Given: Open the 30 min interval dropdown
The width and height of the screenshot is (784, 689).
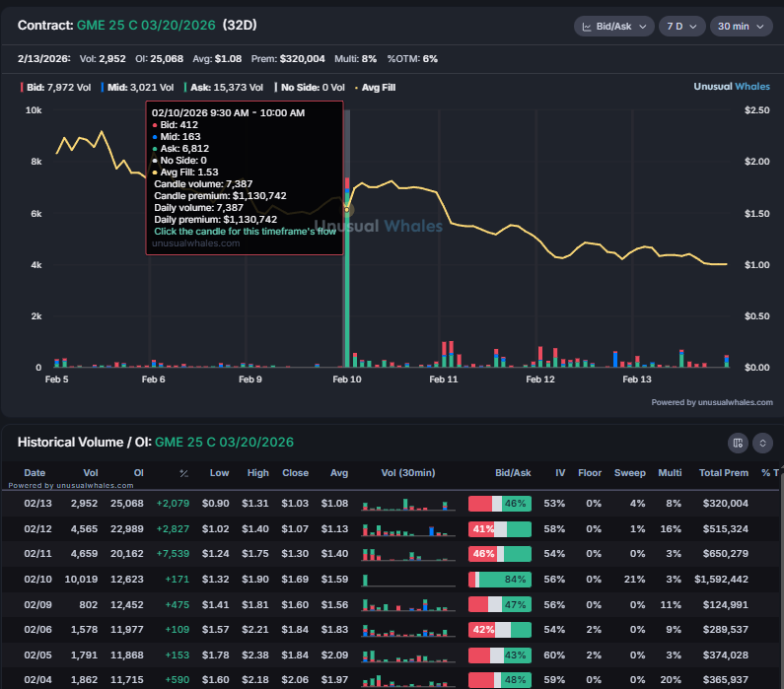Looking at the screenshot, I should click(x=741, y=27).
